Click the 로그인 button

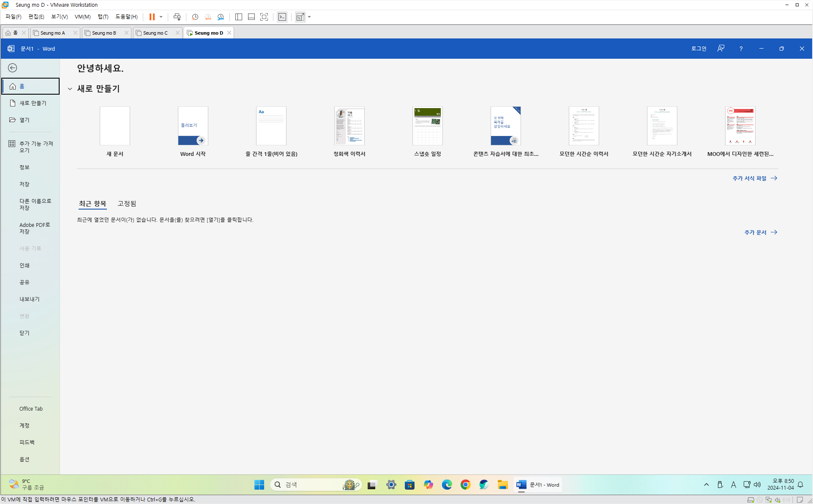(x=698, y=49)
